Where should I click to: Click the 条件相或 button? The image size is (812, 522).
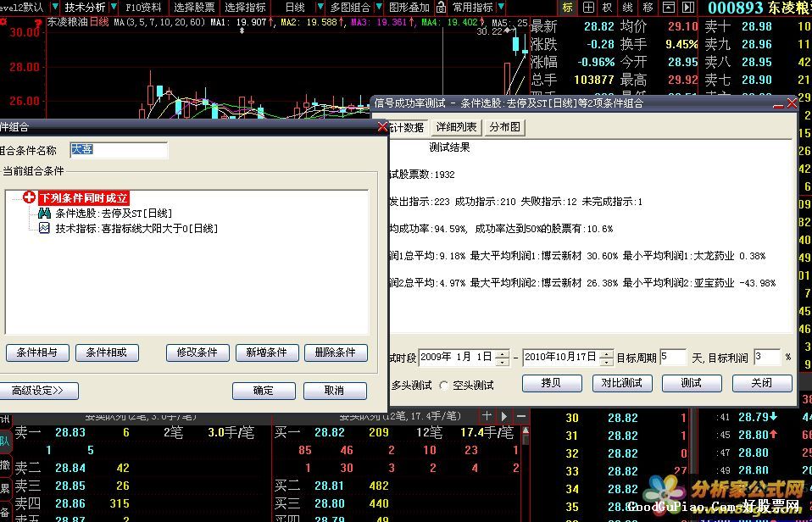click(107, 353)
